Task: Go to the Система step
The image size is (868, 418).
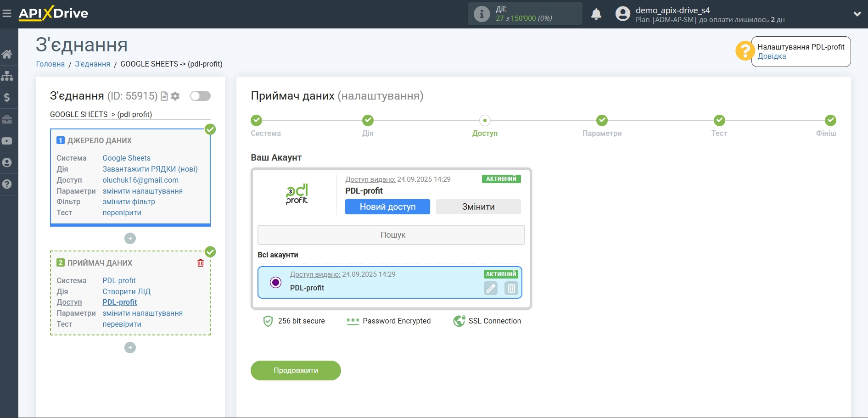Action: (256, 121)
